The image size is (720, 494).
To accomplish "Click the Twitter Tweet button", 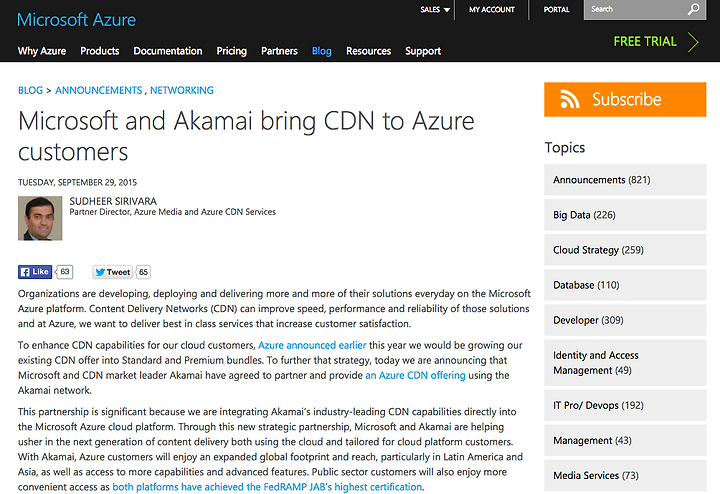I will tap(112, 272).
